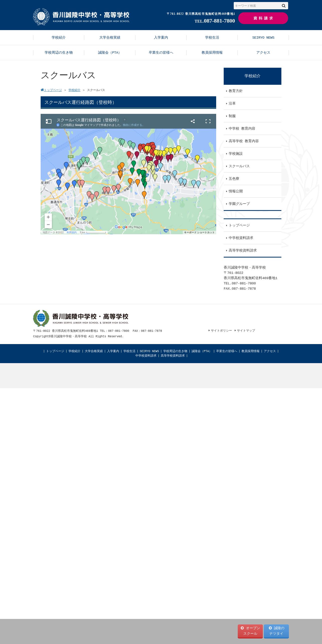Viewport: 322px width, 644px height.
Task: Open トップページ in the sidebar lower list
Action: pyautogui.click(x=253, y=225)
